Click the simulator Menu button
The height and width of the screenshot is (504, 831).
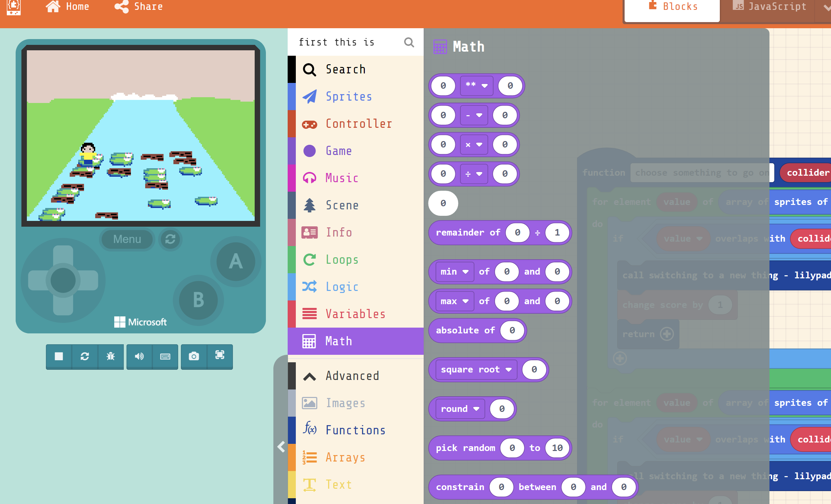(x=127, y=239)
